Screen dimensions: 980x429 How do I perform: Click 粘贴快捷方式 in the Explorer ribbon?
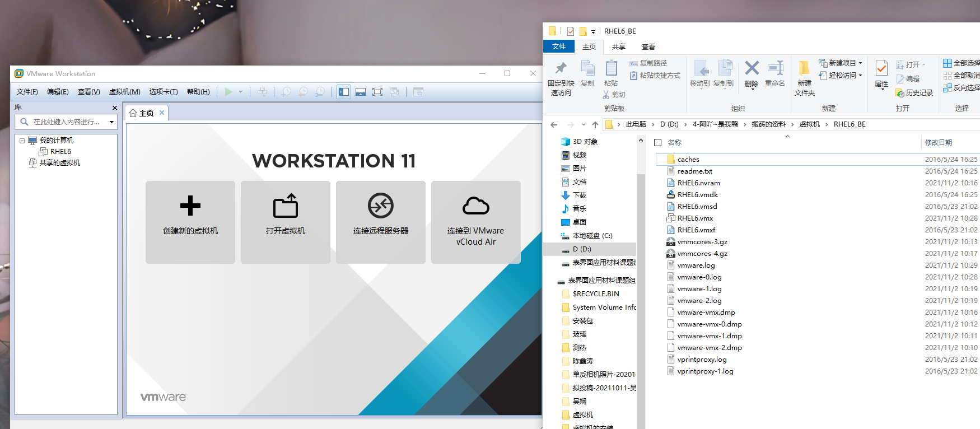pyautogui.click(x=655, y=76)
